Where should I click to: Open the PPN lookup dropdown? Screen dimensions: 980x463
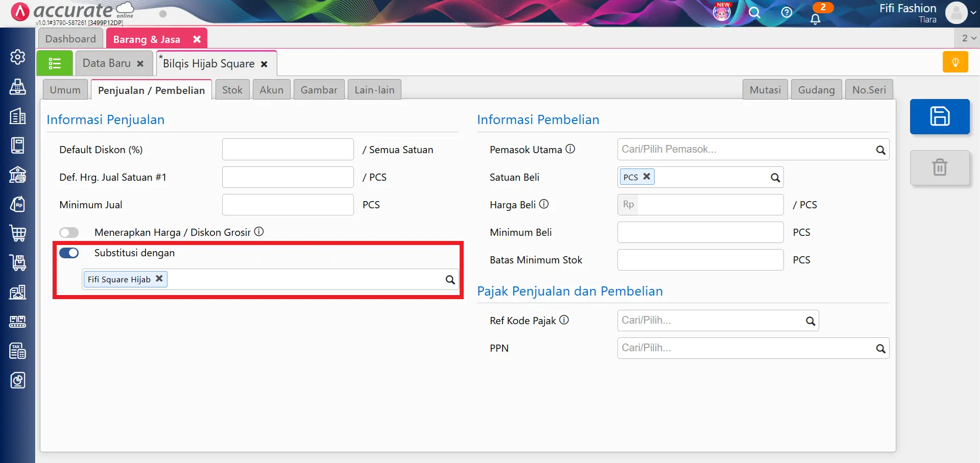[880, 349]
